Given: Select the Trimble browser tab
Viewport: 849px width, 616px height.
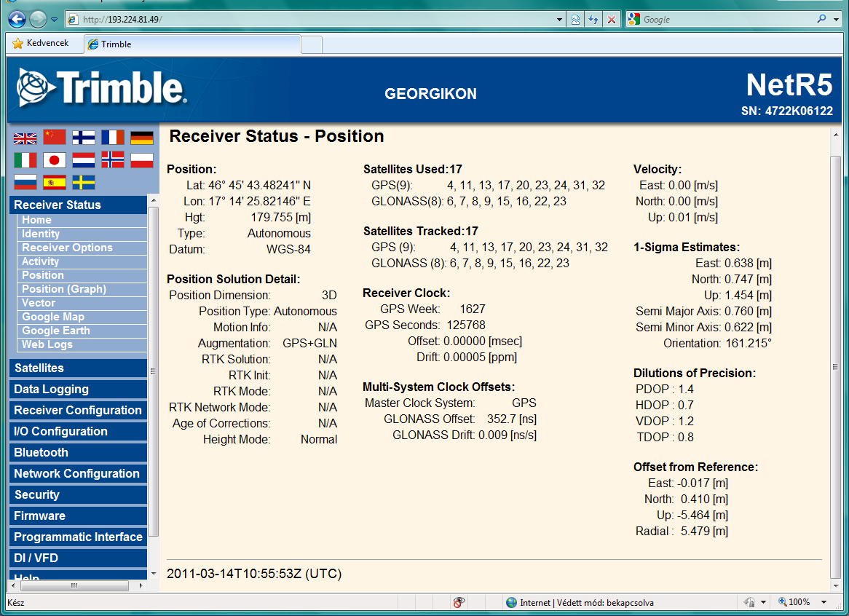Looking at the screenshot, I should tap(192, 44).
